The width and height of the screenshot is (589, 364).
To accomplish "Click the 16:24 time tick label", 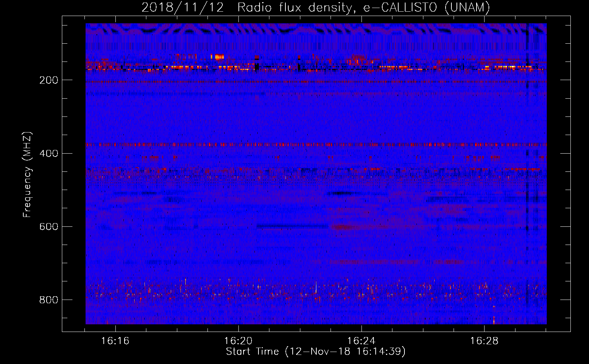I will 361,341.
